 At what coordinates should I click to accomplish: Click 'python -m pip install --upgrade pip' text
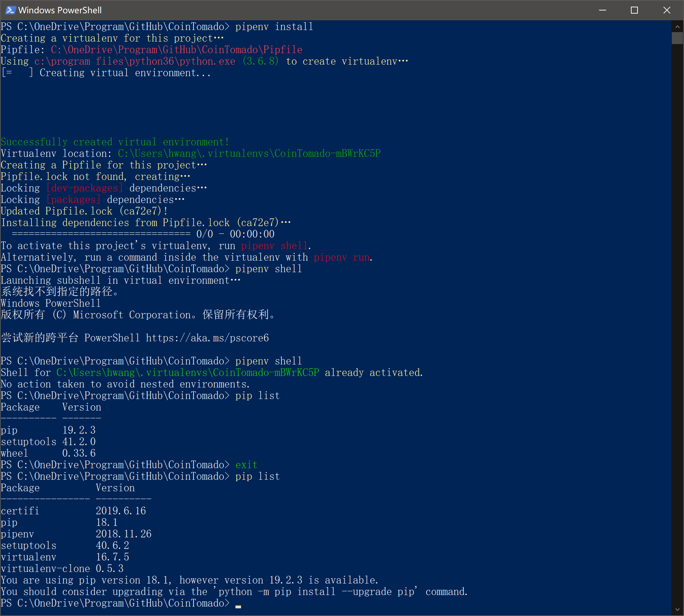(316, 592)
